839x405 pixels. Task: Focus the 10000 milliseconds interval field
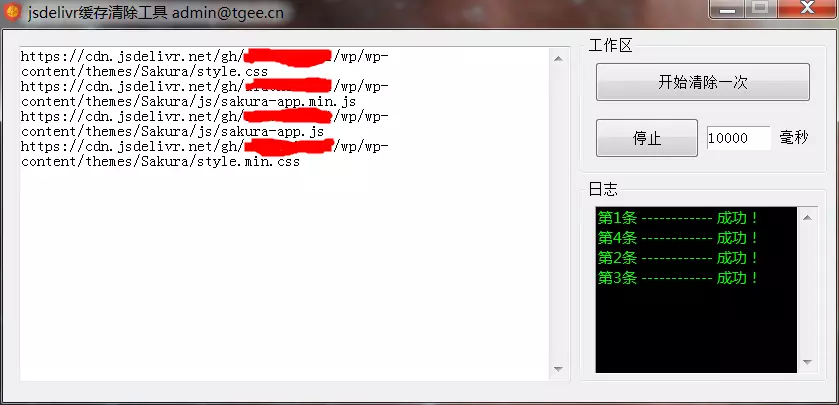pos(738,138)
